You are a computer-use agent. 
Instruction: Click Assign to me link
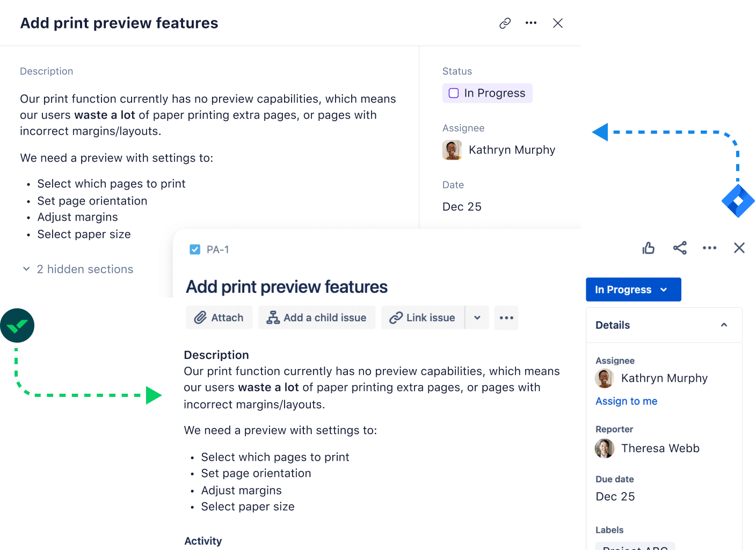(x=626, y=401)
